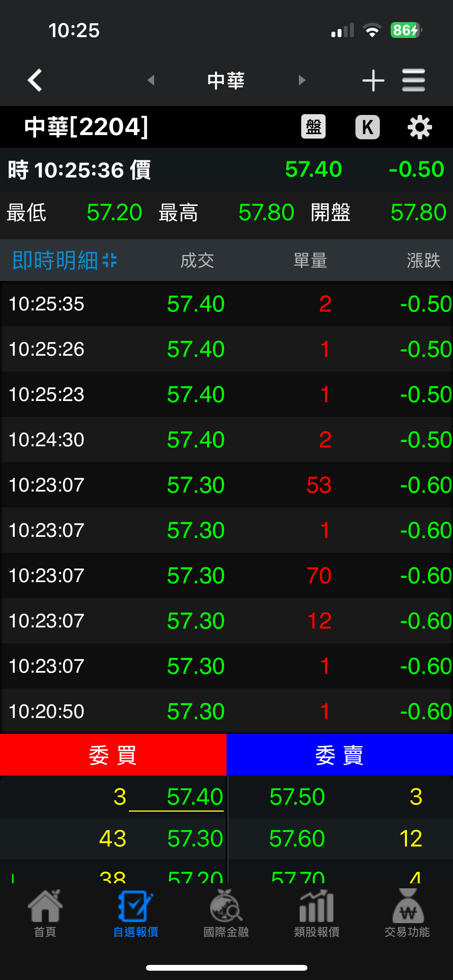Tap the Wi-Fi icon in status bar
This screenshot has height=980, width=453.
(372, 30)
